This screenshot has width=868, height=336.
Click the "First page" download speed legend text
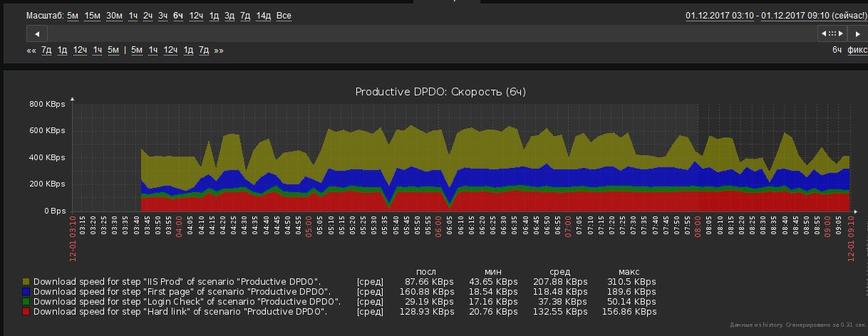tap(182, 292)
